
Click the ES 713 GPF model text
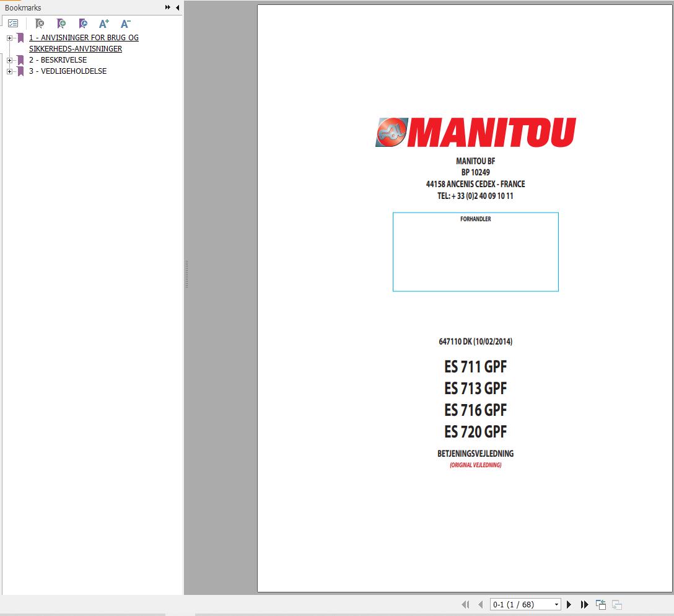tap(475, 388)
